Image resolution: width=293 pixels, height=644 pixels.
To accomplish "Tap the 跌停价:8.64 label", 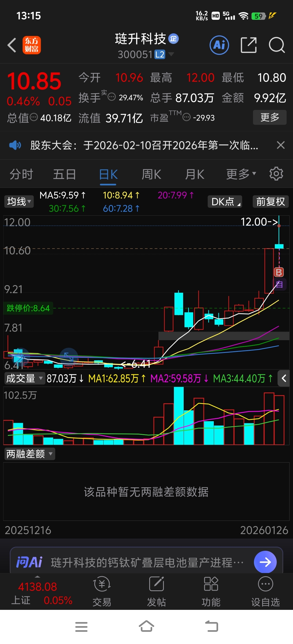I will (28, 308).
